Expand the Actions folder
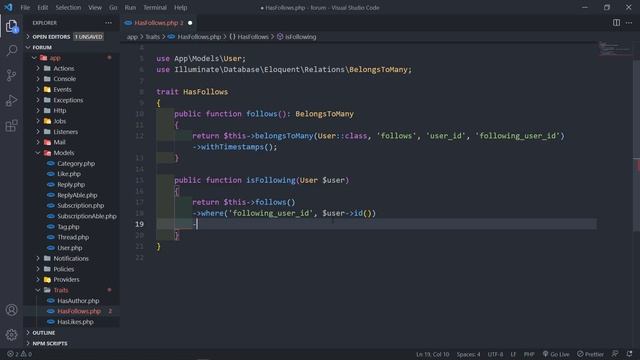 coord(71,69)
